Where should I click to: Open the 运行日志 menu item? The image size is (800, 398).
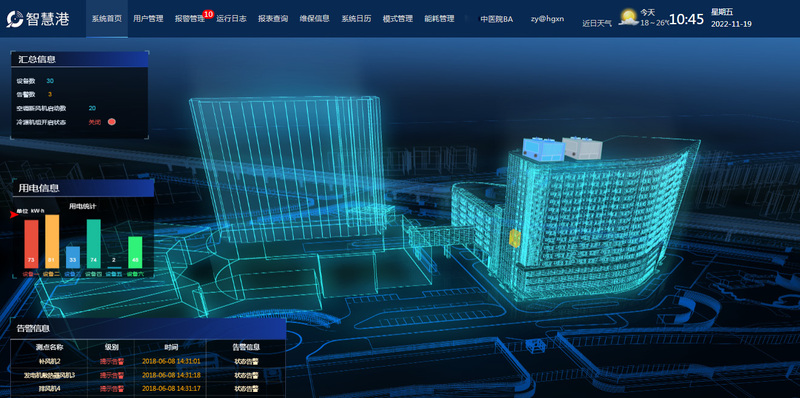231,19
